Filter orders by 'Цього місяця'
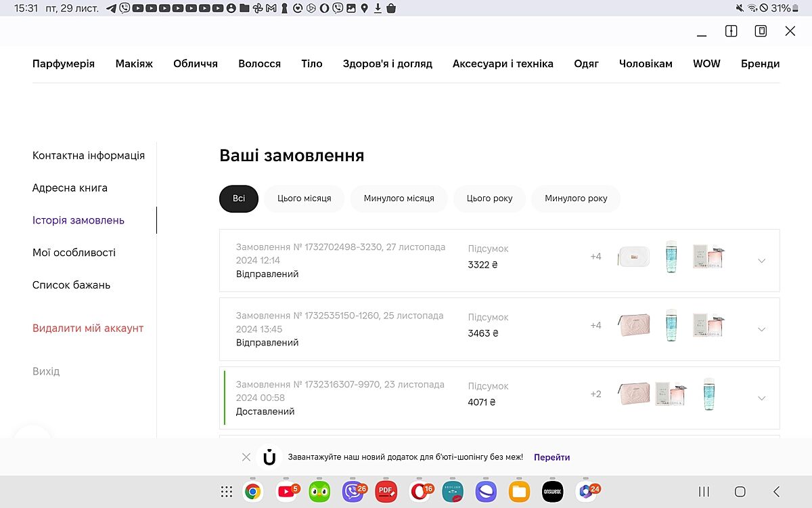Screen dimensions: 812x508 coord(304,198)
